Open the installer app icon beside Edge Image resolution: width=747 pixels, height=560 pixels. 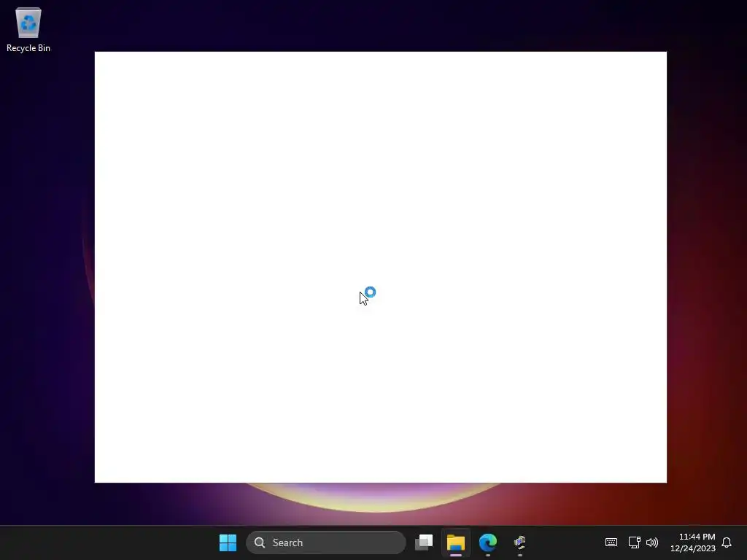pos(519,542)
